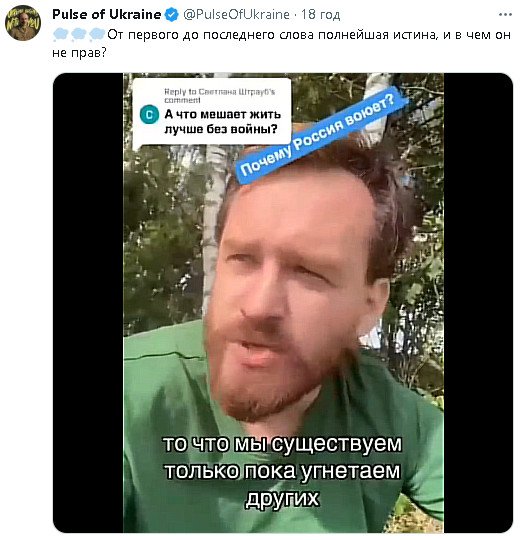Play the embedded video of the man

pos(283,303)
